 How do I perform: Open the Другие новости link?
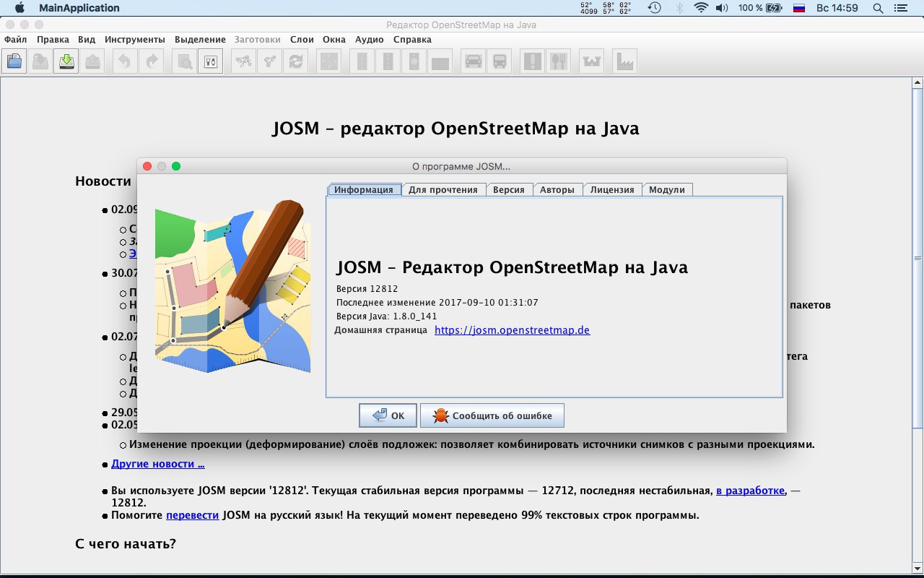click(x=158, y=464)
